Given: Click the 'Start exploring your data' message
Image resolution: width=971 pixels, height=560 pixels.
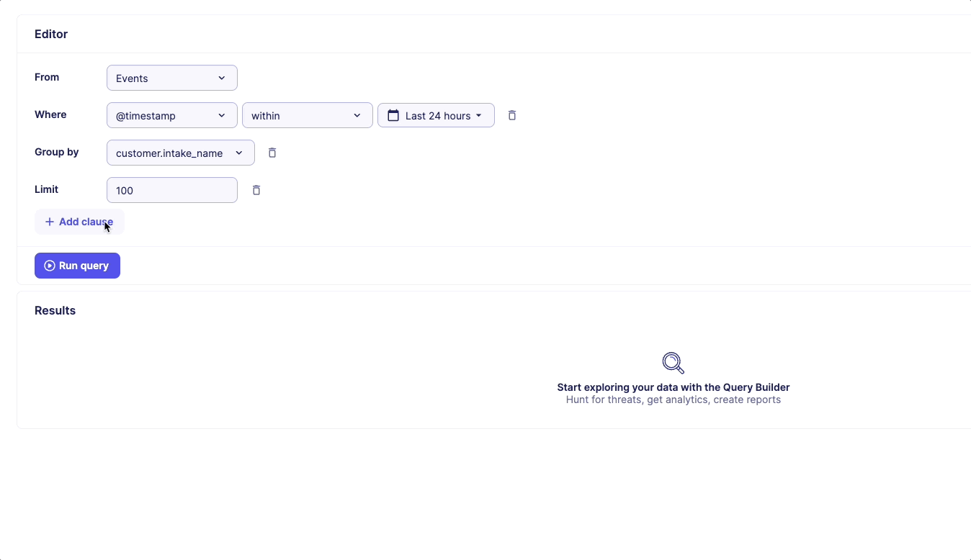Looking at the screenshot, I should (673, 387).
